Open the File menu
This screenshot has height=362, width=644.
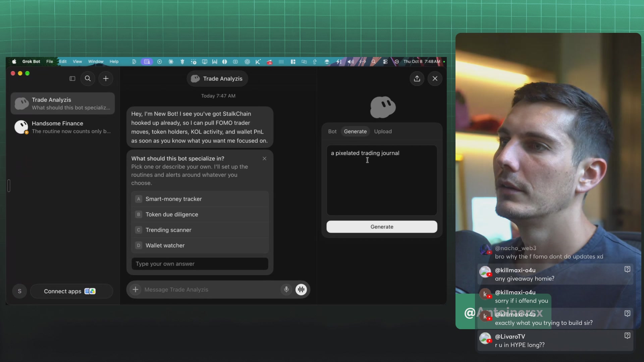(50, 62)
